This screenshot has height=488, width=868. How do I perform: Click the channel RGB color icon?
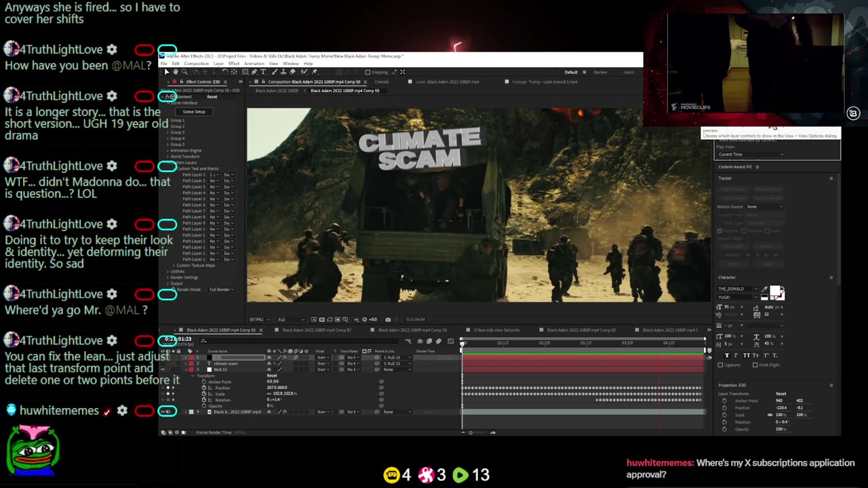coord(357,319)
